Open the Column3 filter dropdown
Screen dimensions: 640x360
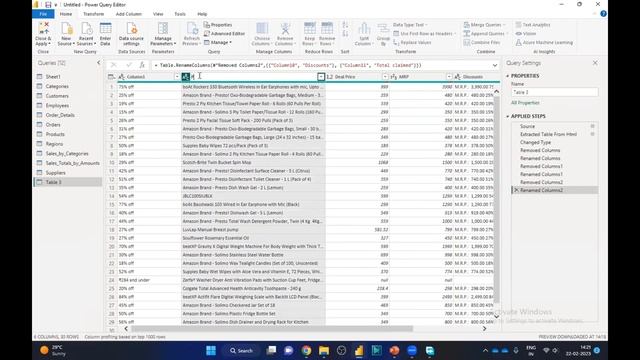click(177, 77)
